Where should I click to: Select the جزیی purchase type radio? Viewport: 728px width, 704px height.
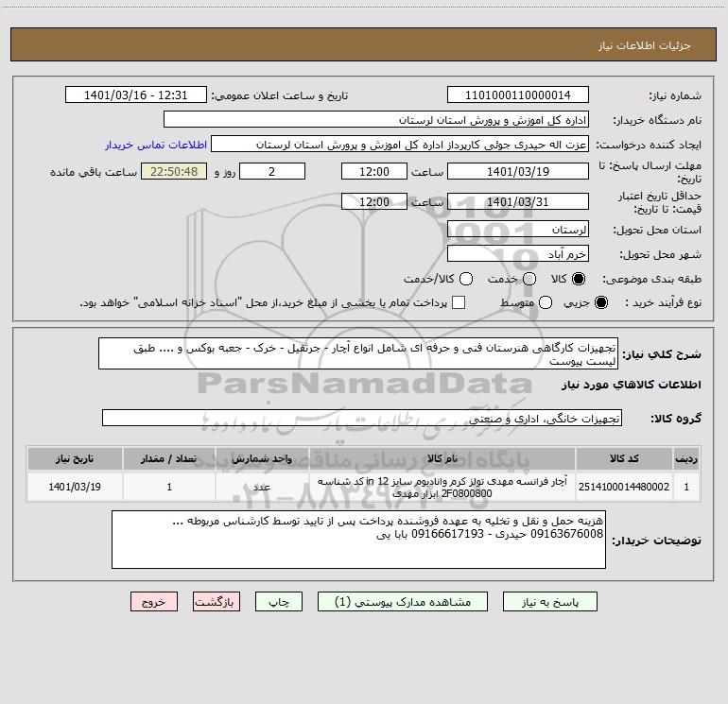[601, 302]
